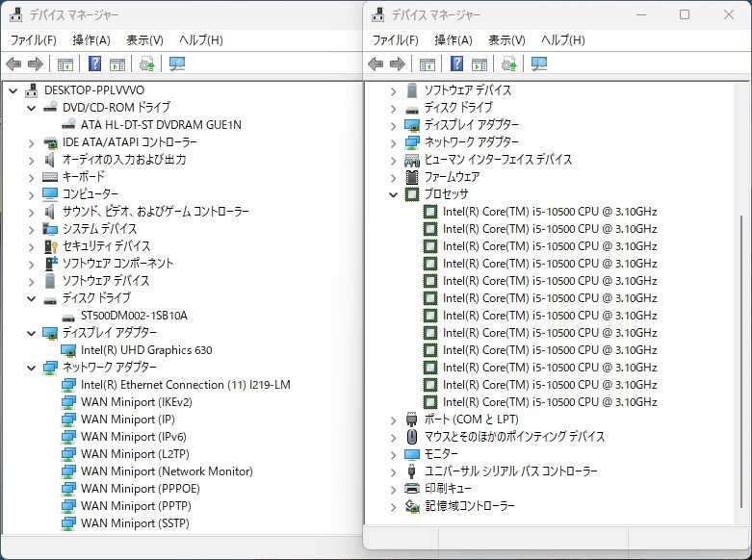Select WAN Miniport (IPv6) entry
The height and width of the screenshot is (560, 752).
pos(133,436)
